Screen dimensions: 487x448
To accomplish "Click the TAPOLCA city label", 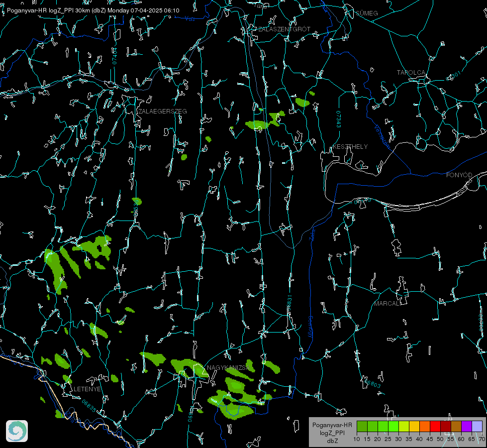I will coord(411,73).
